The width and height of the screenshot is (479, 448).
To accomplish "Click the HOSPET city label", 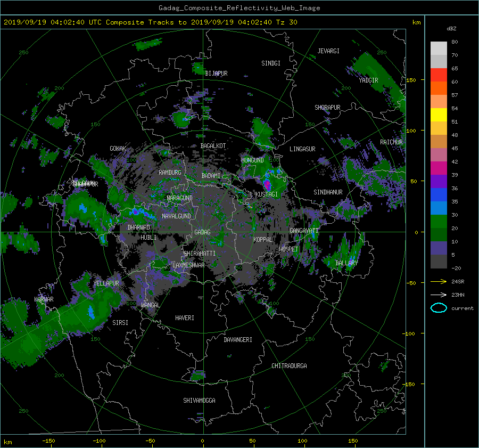I will click(288, 249).
